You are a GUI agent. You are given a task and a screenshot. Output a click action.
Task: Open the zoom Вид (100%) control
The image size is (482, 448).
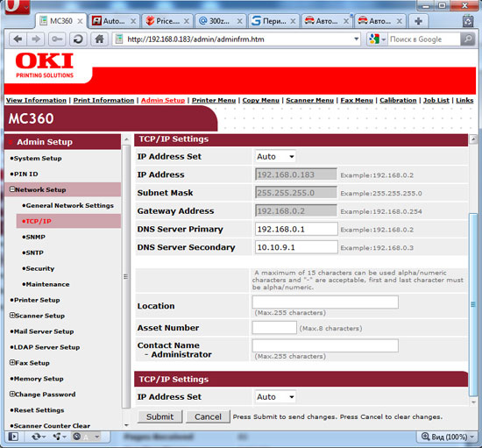coord(447,437)
